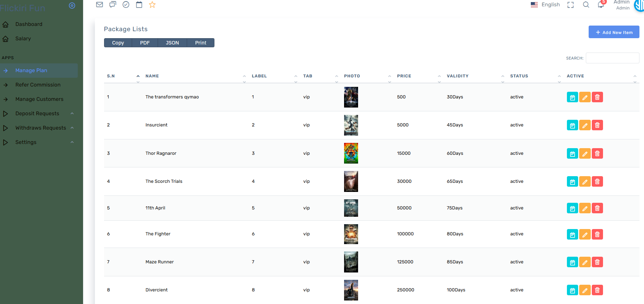Open the notifications bell

click(601, 5)
